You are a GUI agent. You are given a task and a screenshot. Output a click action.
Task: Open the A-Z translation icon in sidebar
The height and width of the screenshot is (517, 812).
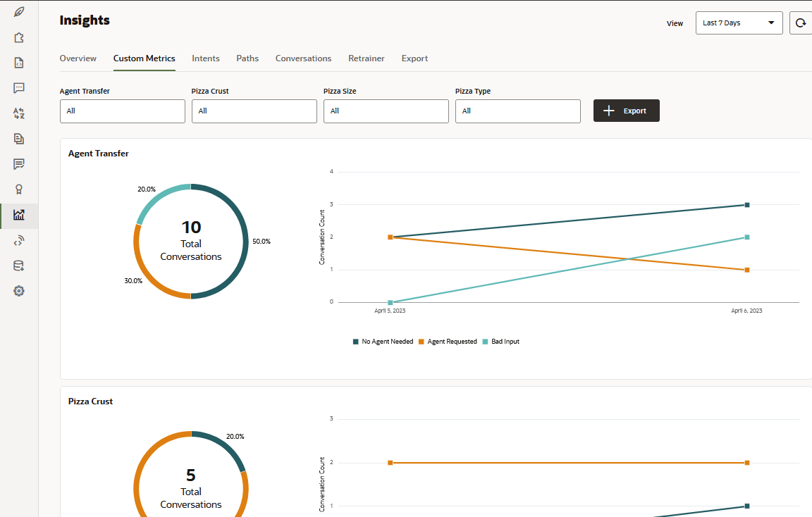pos(19,113)
